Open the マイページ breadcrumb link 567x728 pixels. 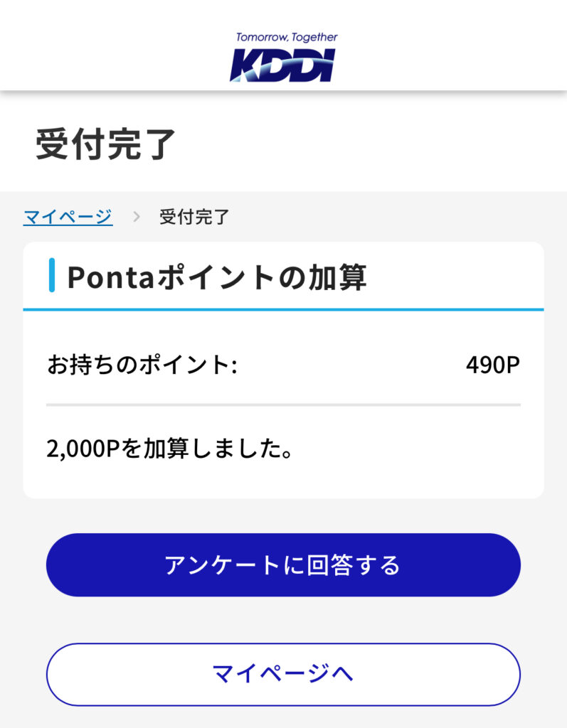tap(68, 217)
